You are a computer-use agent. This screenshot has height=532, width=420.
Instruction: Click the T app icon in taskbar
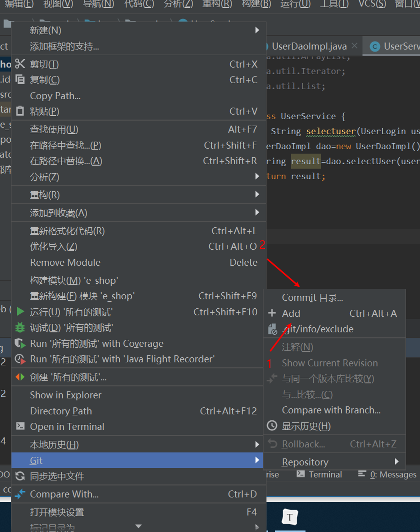point(290,517)
